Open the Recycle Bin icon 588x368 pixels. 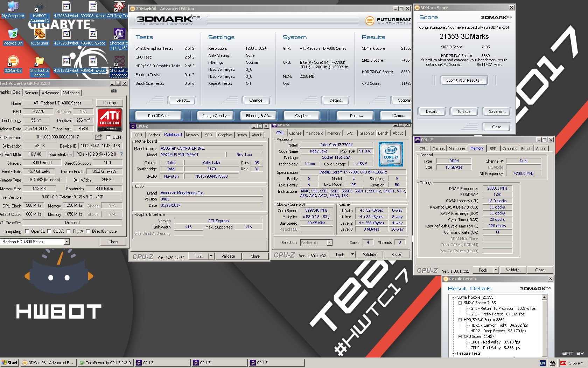13,37
